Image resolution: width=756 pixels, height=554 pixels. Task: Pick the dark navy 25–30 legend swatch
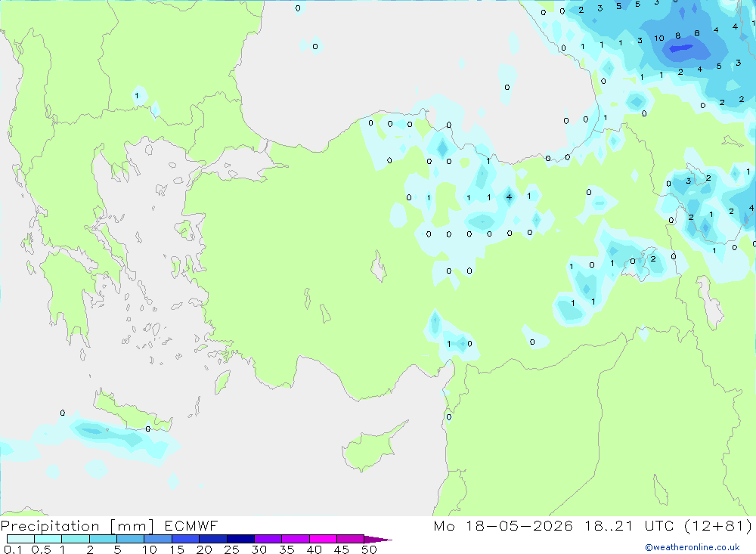[x=240, y=539]
